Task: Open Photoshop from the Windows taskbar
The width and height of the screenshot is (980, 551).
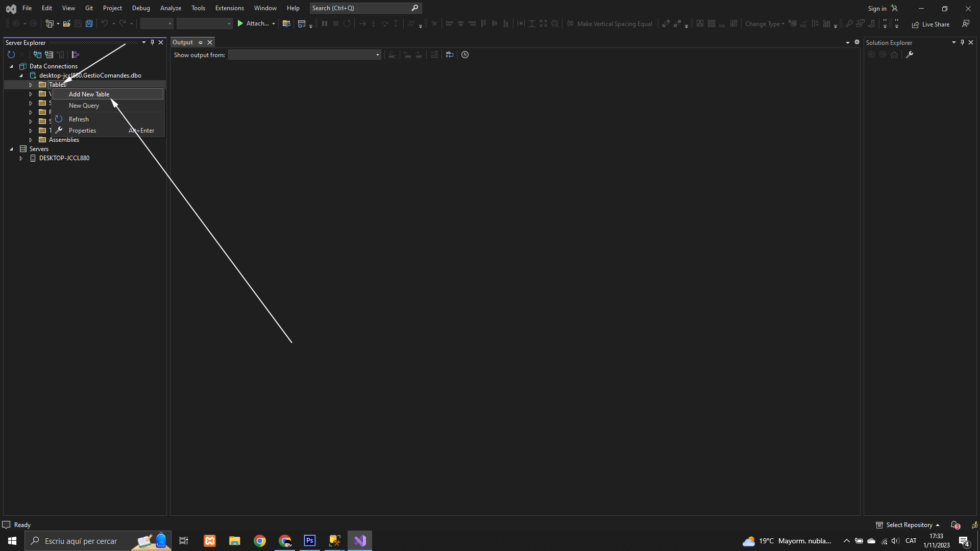Action: pyautogui.click(x=309, y=541)
